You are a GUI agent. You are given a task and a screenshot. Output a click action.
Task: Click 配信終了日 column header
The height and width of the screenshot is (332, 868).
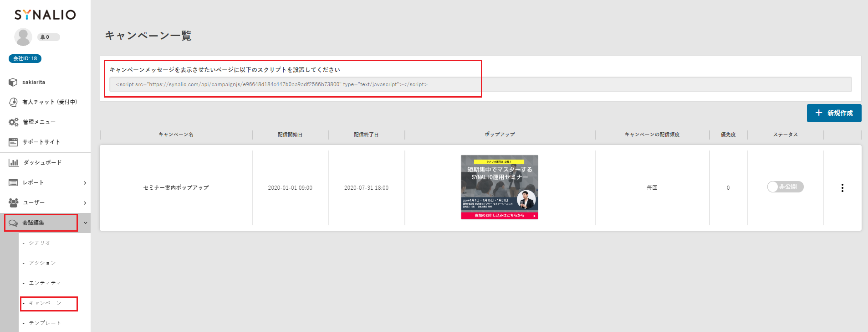366,135
